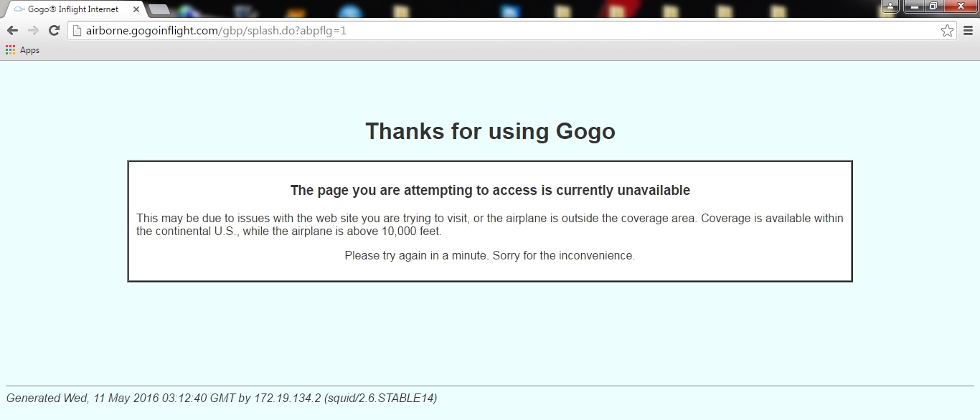Open a new browser tab
The height and width of the screenshot is (420, 980).
(159, 9)
